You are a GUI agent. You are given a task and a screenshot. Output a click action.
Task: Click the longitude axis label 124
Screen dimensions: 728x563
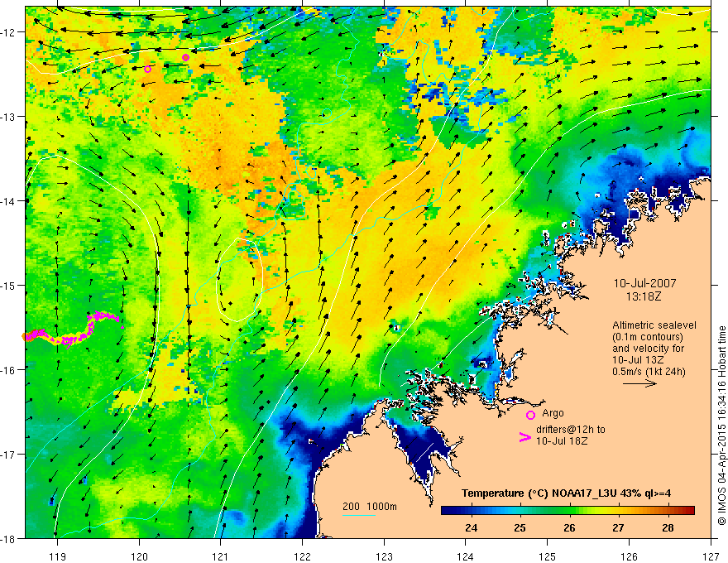[466, 556]
